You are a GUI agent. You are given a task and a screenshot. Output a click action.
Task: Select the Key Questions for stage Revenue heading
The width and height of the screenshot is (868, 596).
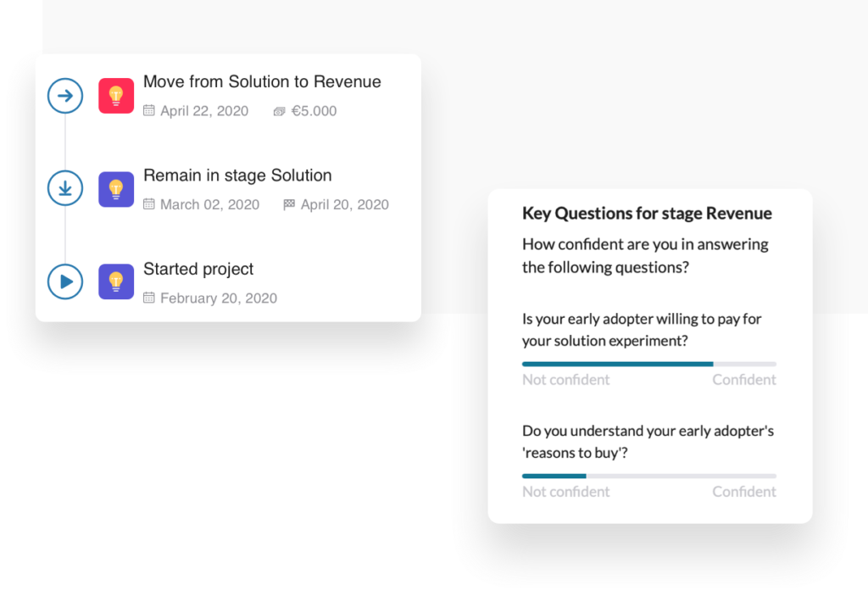[x=648, y=213]
